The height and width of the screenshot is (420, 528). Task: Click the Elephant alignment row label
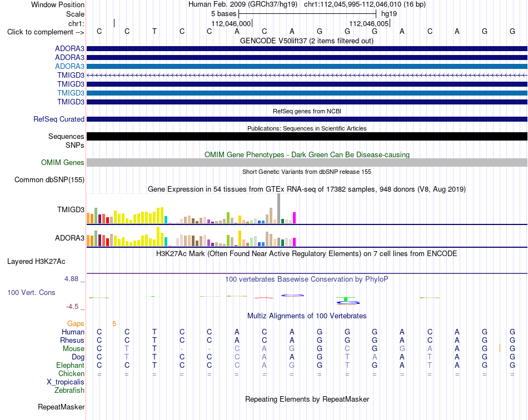pyautogui.click(x=70, y=365)
